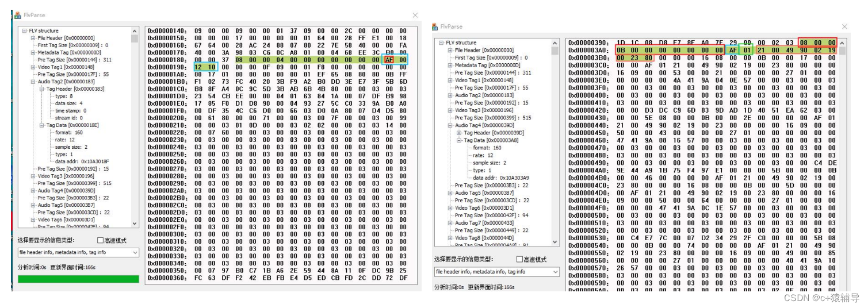Collapse Tag Data [0x0000018E] node
This screenshot has width=868, height=308.
[42, 125]
